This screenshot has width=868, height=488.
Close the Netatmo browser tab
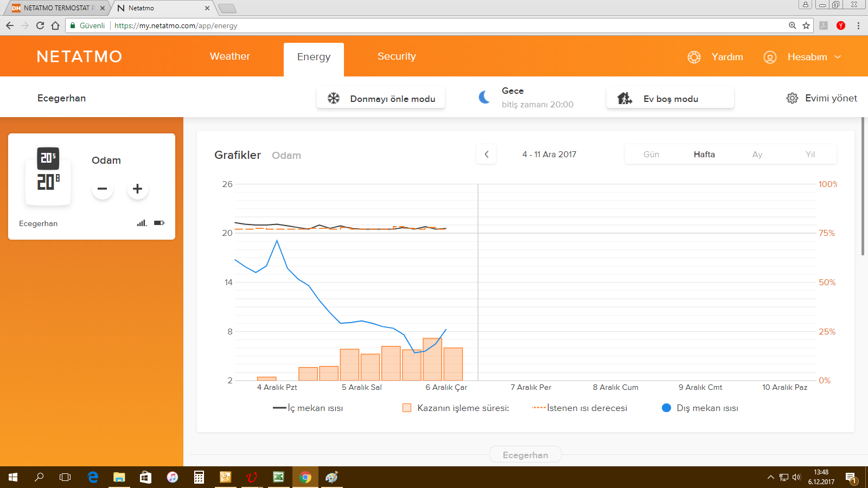(207, 8)
